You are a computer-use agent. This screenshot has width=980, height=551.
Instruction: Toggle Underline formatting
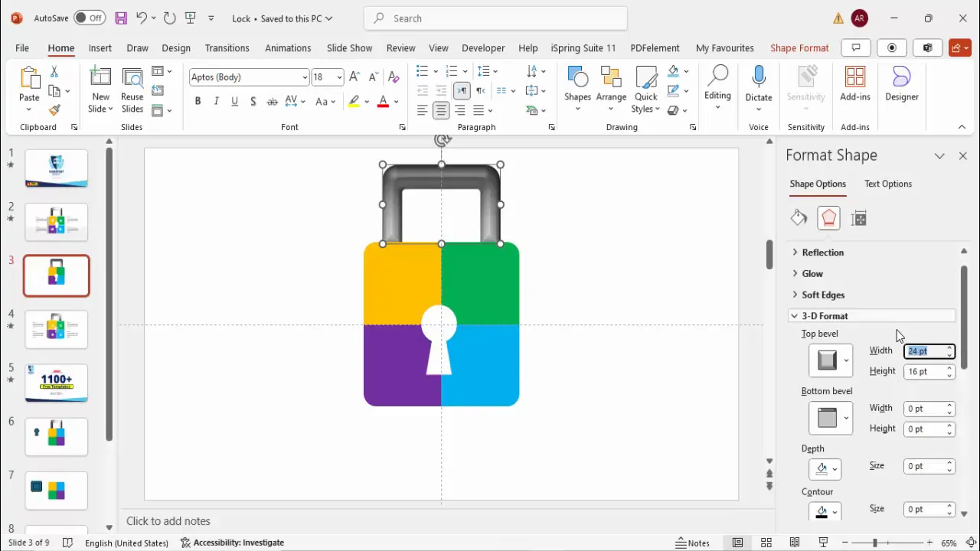pyautogui.click(x=234, y=101)
